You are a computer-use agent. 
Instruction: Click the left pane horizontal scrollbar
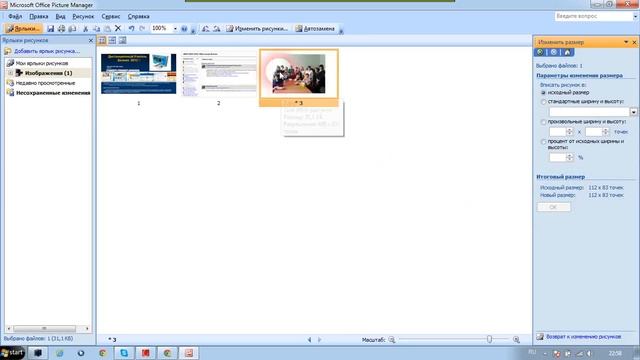tap(48, 328)
